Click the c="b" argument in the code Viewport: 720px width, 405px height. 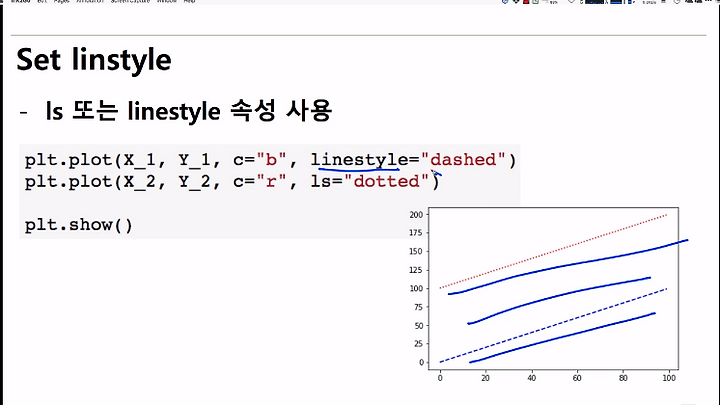point(259,160)
